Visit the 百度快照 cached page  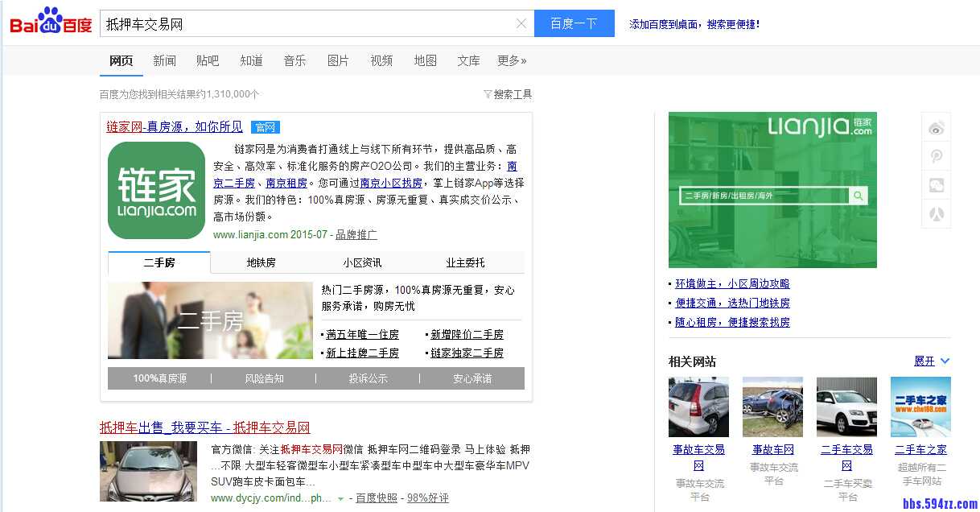[377, 498]
